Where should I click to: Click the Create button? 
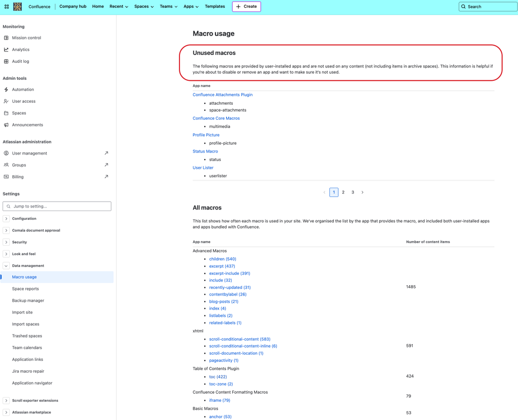coord(246,7)
